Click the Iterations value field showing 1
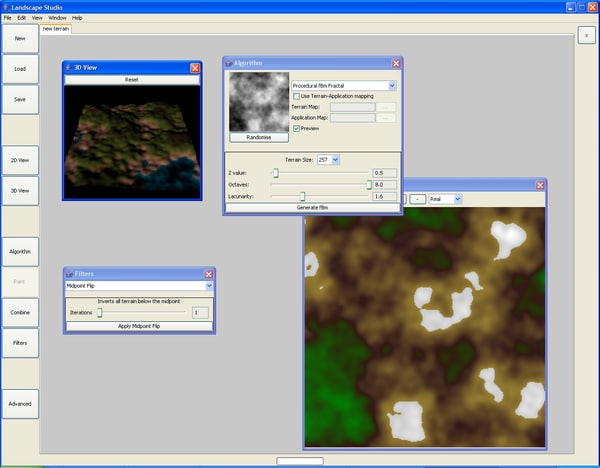The image size is (600, 468). pyautogui.click(x=200, y=313)
